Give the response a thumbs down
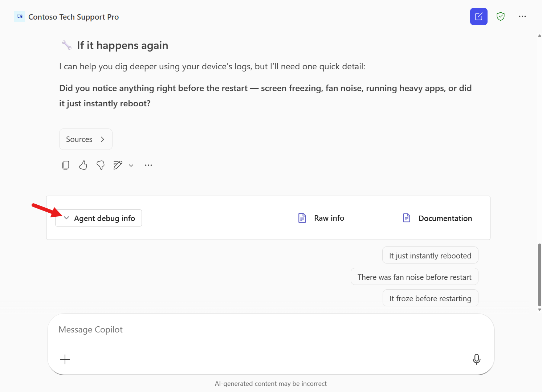This screenshot has width=542, height=392. (x=101, y=165)
